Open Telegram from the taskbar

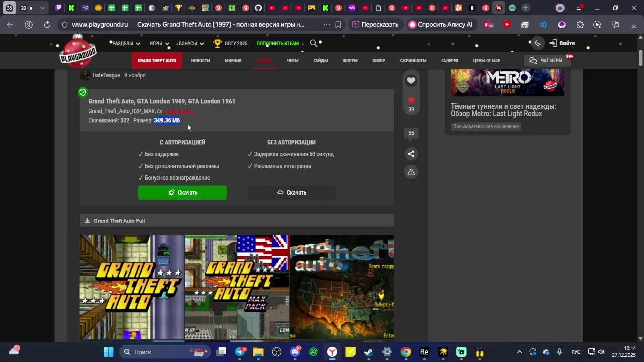[240, 352]
